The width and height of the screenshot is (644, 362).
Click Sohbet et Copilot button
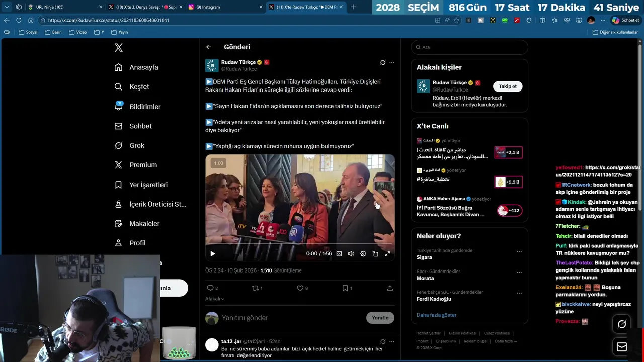coord(626,20)
